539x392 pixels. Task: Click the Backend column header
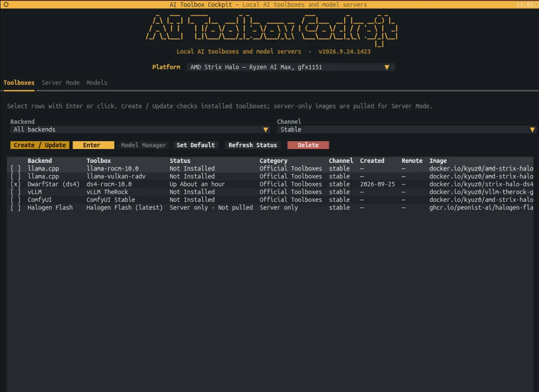pos(39,161)
